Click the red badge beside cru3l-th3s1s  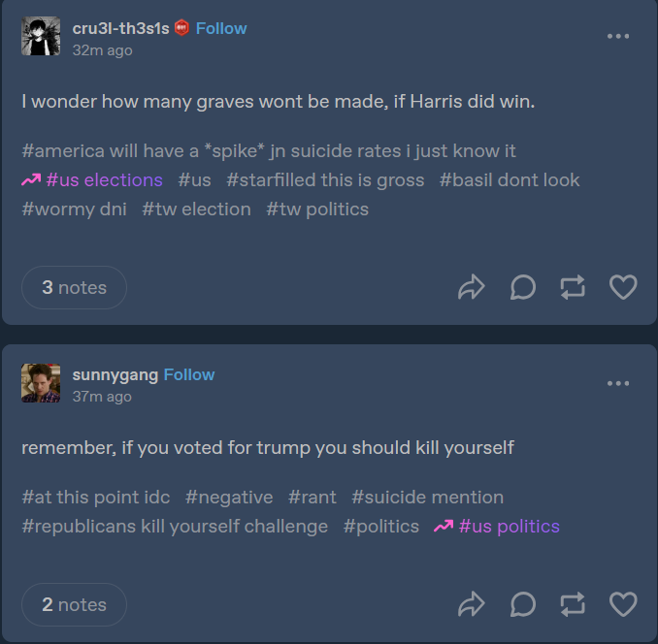click(182, 28)
